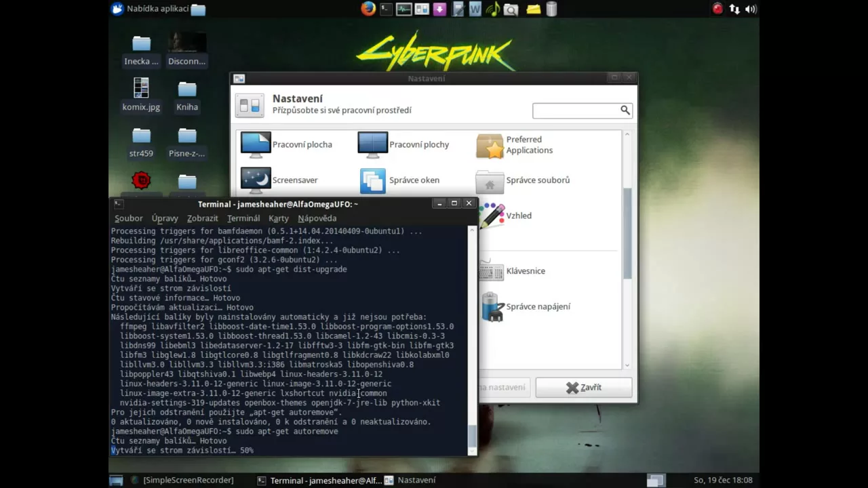This screenshot has height=488, width=868.
Task: Select the komix.jpg desktop file
Action: pyautogui.click(x=141, y=95)
